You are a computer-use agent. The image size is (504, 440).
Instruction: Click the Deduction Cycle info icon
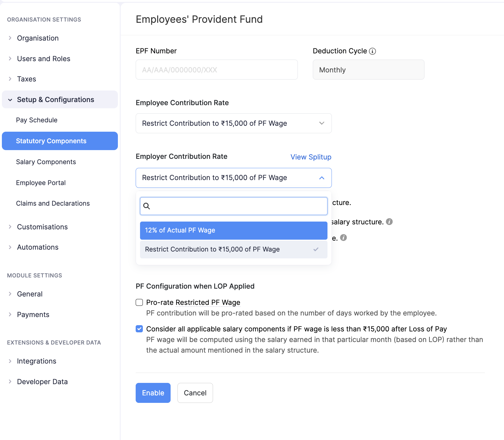pyautogui.click(x=372, y=51)
